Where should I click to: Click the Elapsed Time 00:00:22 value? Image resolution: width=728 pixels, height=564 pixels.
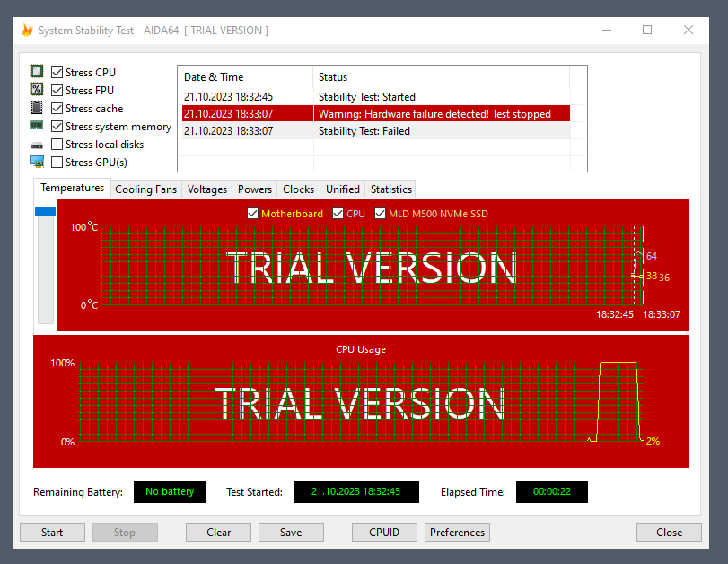551,491
